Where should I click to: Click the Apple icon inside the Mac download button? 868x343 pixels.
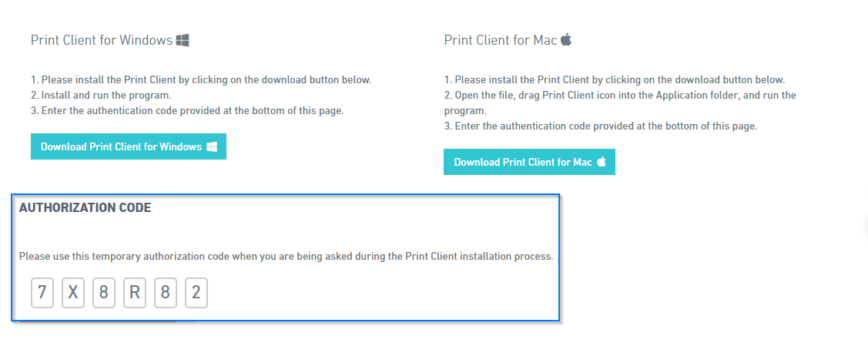tap(602, 162)
